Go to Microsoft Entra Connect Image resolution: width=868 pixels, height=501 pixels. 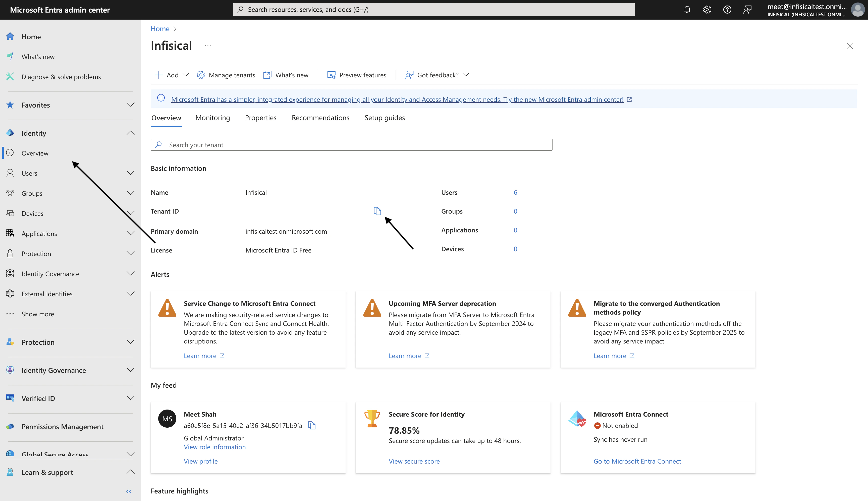[637, 462]
